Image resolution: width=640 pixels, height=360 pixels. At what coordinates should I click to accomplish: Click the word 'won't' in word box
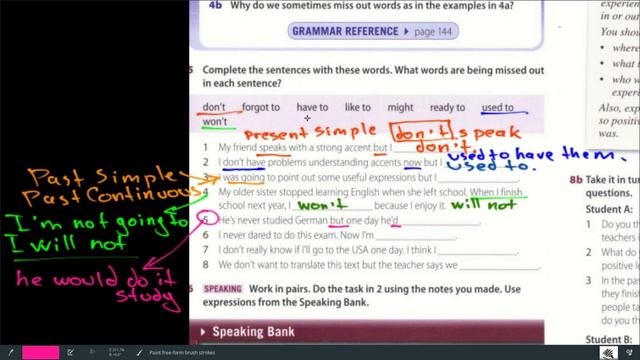215,122
